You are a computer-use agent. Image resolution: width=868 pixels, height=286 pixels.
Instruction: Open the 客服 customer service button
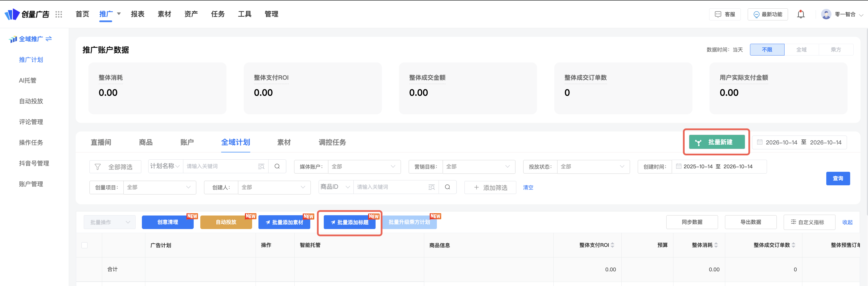(725, 14)
